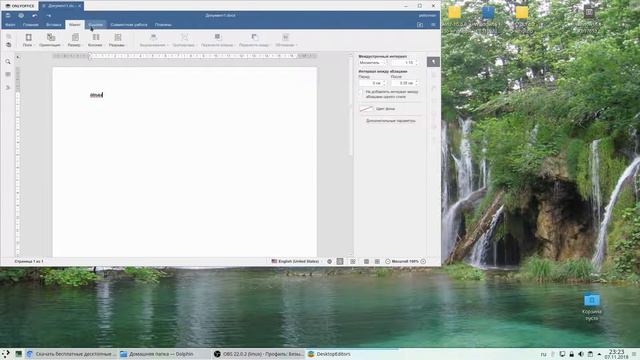
Task: Switch to OBS 22.0.2 taskbar entry
Action: coord(259,354)
